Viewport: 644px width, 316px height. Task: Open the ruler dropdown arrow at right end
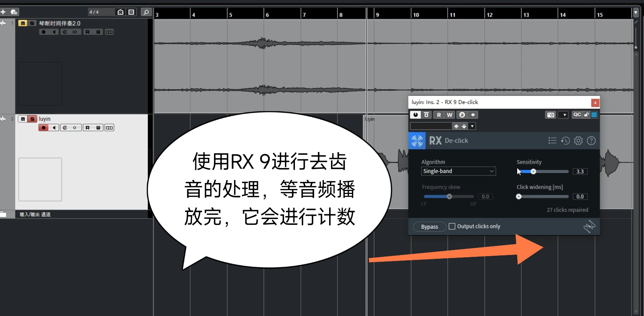636,12
